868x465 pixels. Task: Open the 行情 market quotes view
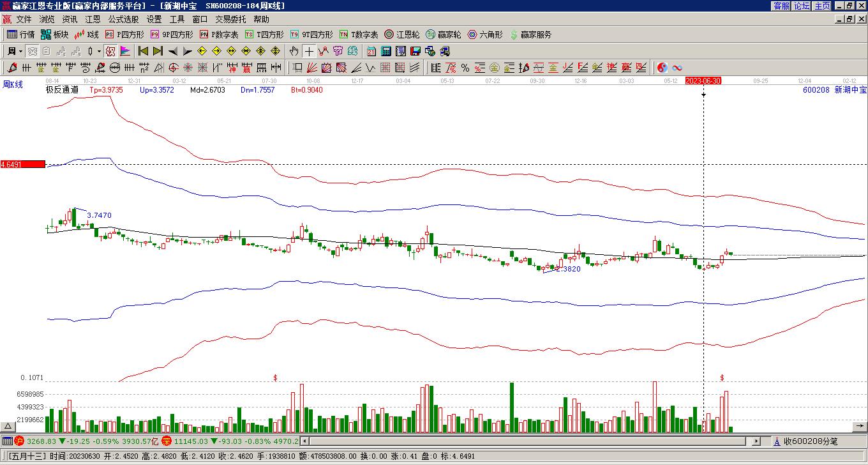(20, 34)
